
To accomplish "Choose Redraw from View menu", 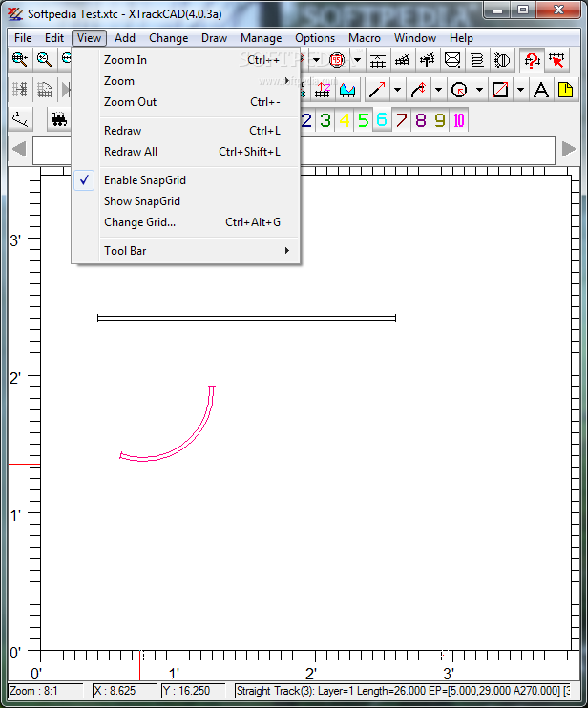I will pyautogui.click(x=186, y=131).
